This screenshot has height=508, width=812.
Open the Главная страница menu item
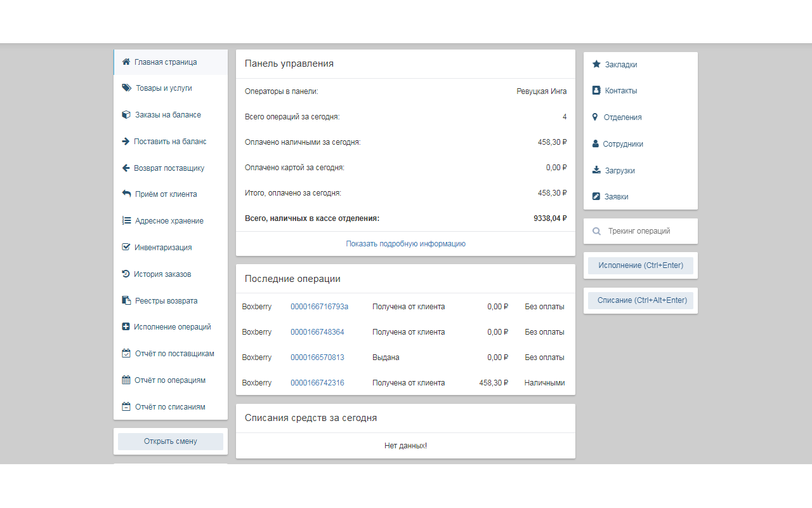171,62
